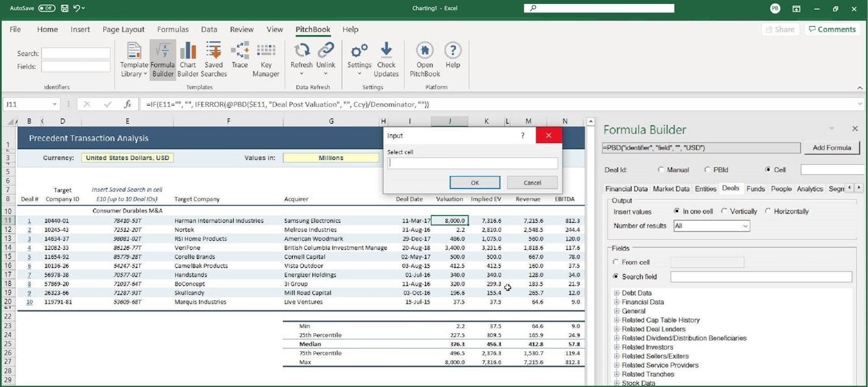This screenshot has height=387, width=868.
Task: Open the Chart Builder tool
Action: point(188,60)
